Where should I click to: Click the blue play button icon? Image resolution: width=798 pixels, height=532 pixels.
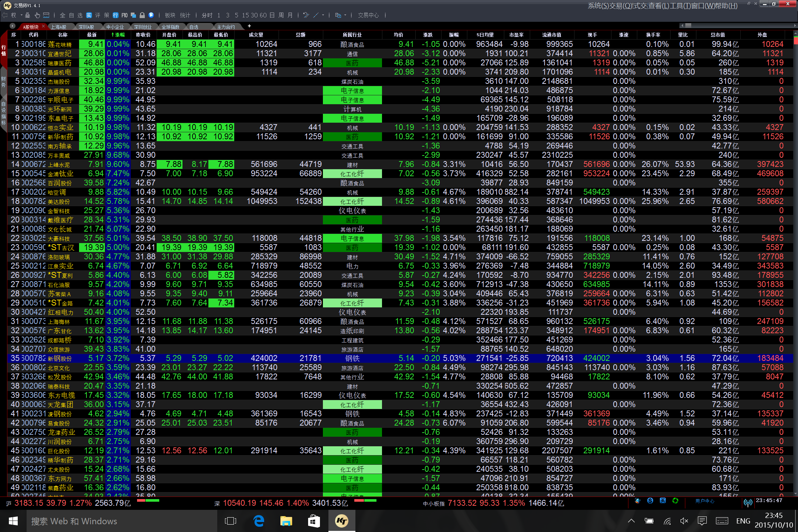pyautogui.click(x=151, y=15)
